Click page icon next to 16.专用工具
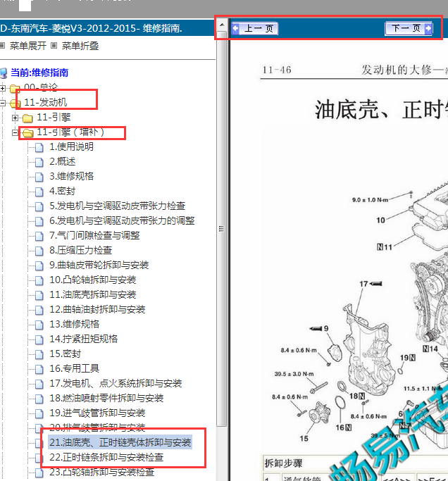Image resolution: width=448 pixels, height=481 pixels. (x=39, y=369)
